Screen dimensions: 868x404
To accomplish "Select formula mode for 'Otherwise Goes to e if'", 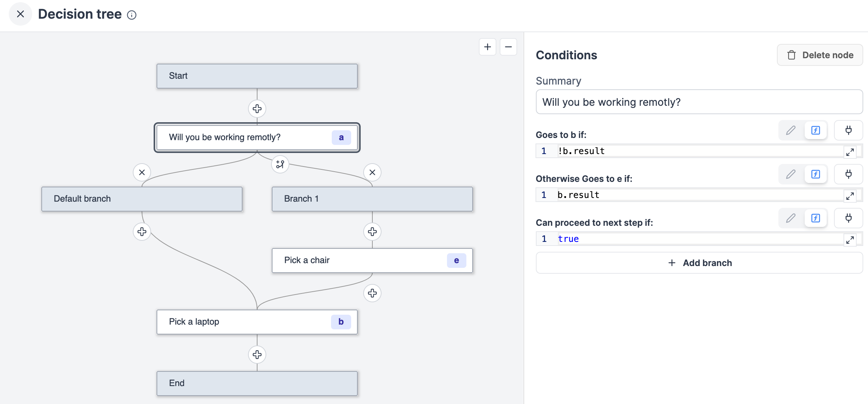I will point(816,174).
